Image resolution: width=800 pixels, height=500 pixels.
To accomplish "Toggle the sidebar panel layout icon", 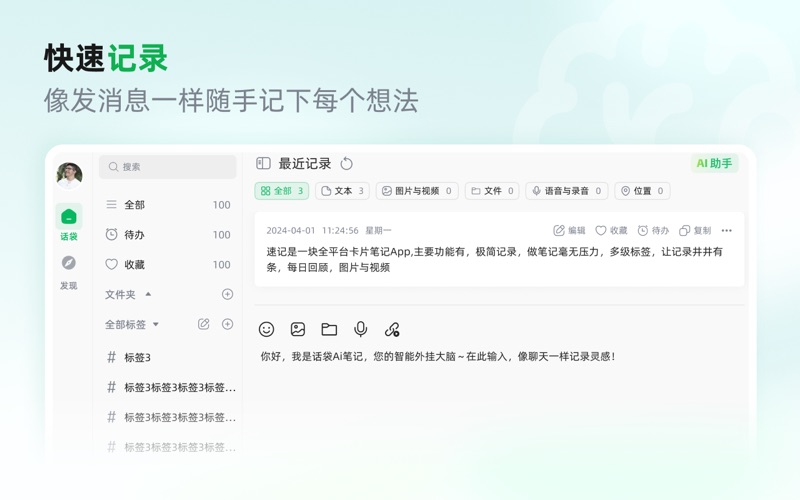I will (263, 164).
